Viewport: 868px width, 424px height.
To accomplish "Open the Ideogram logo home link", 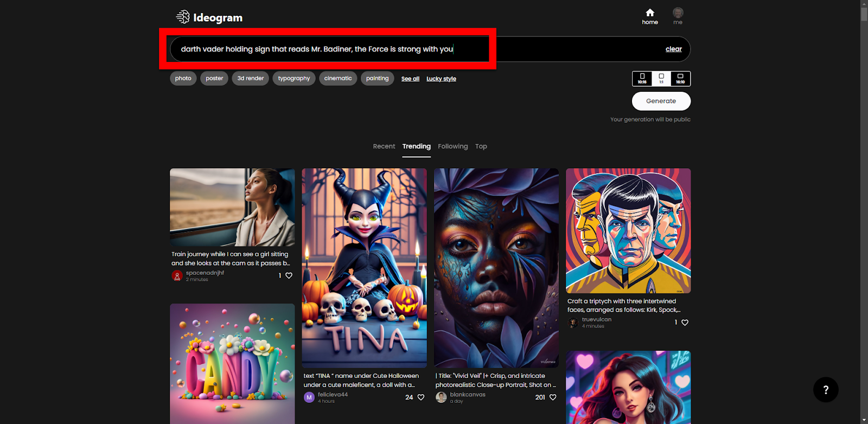I will 209,17.
